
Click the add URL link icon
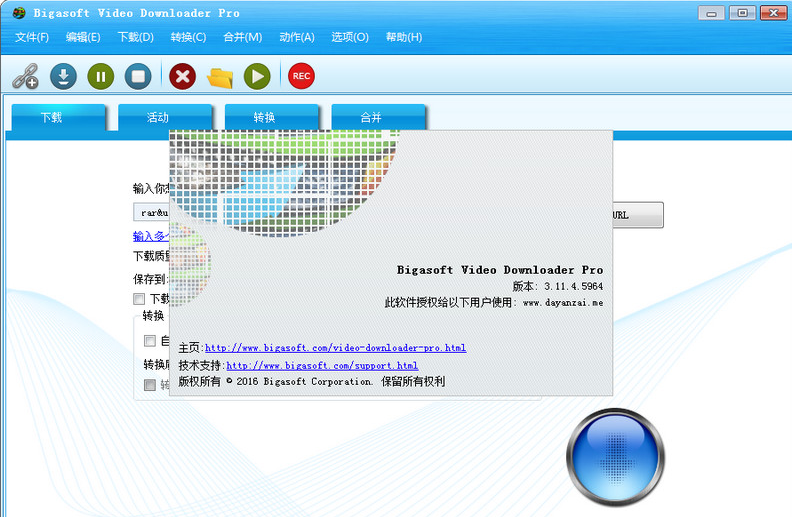[x=25, y=76]
